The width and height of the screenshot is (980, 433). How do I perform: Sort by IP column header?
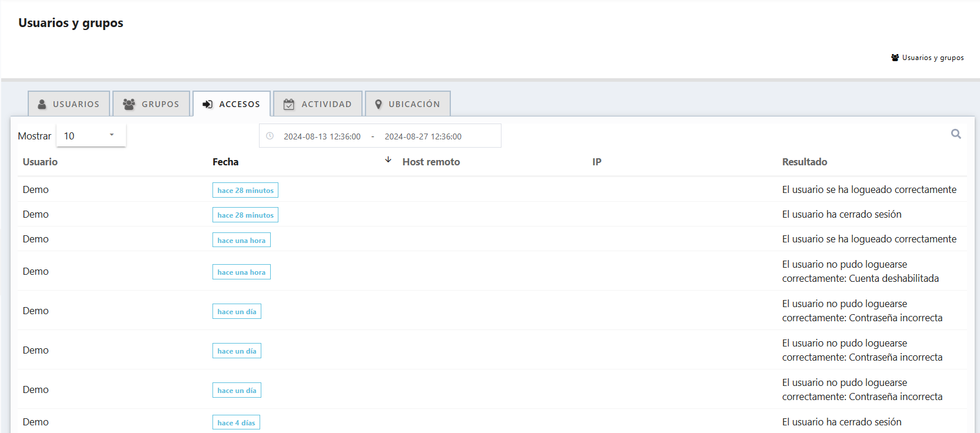point(596,162)
